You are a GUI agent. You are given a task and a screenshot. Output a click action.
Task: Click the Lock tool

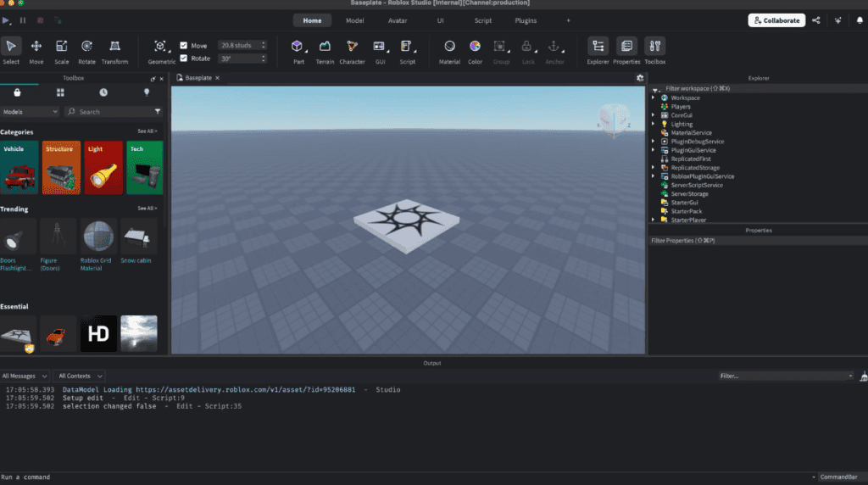pos(528,51)
